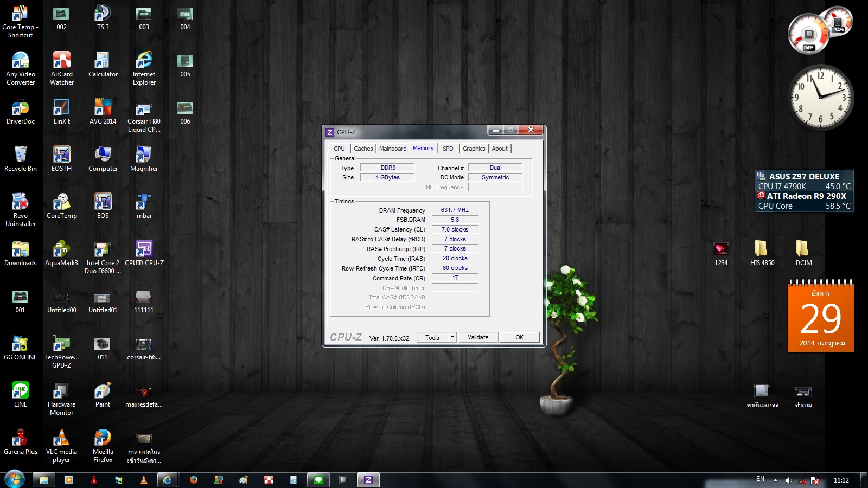Image resolution: width=868 pixels, height=488 pixels.
Task: Switch to the CPU tab in CPU-Z
Action: click(x=339, y=149)
